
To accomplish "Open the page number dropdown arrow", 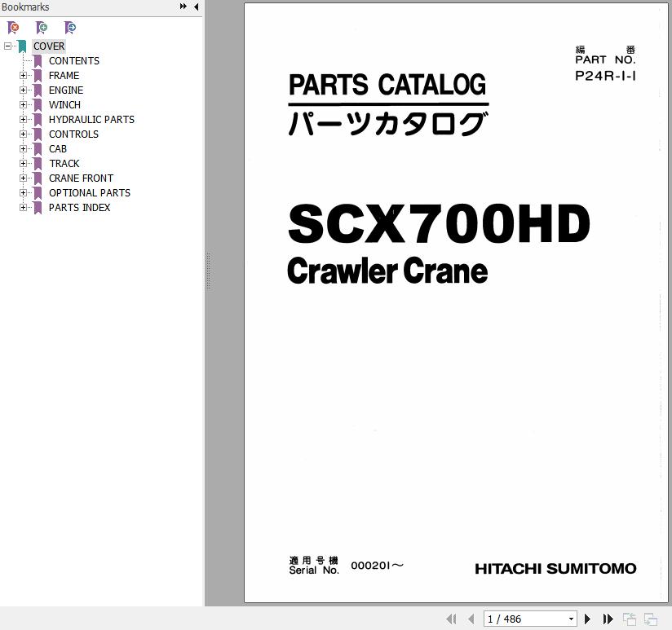I will 571,619.
